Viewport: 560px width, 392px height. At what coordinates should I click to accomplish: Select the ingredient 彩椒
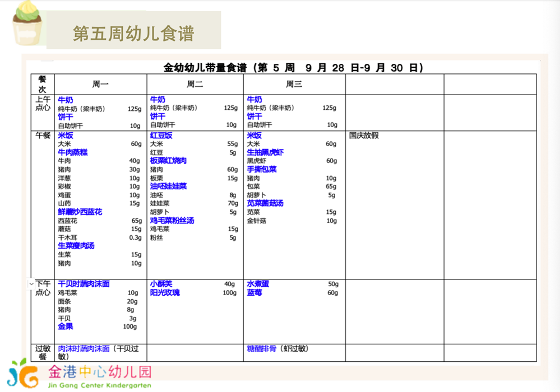(x=64, y=186)
